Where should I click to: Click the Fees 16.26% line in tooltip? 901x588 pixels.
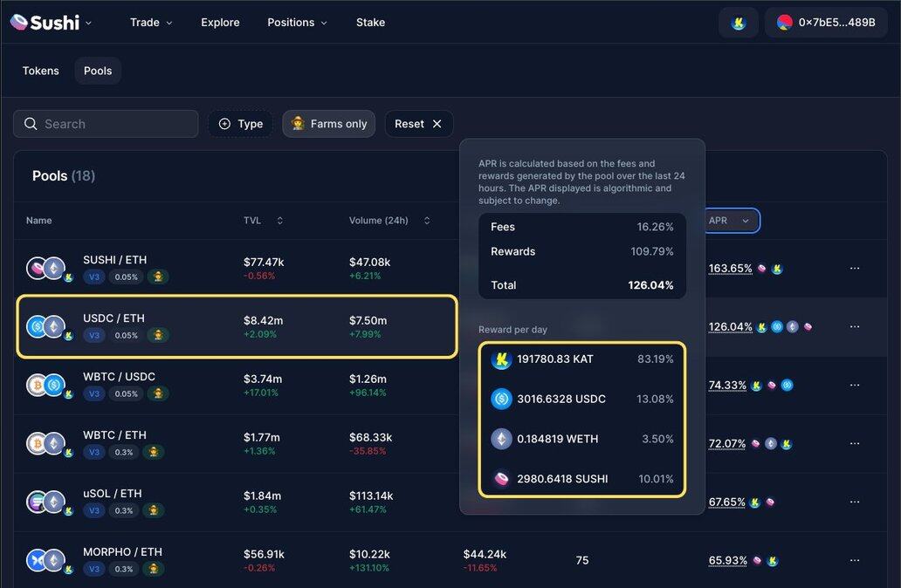pyautogui.click(x=582, y=227)
